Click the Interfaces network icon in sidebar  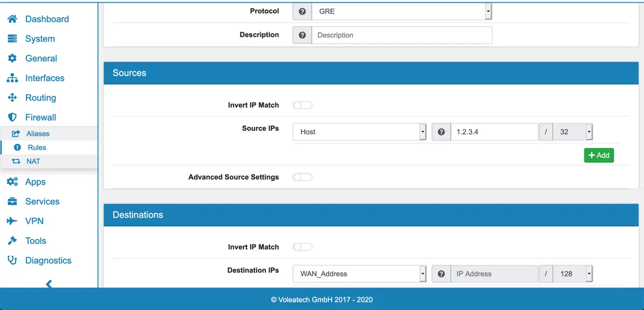click(x=12, y=78)
